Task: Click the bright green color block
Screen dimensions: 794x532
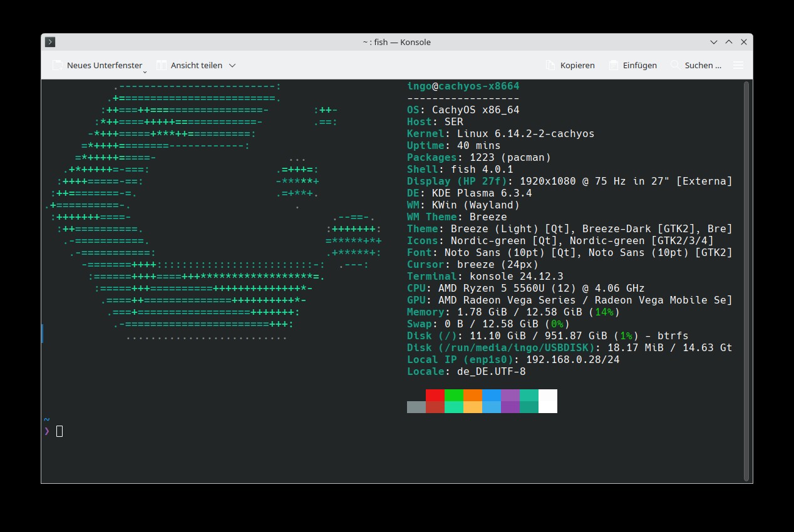Action: (x=454, y=396)
